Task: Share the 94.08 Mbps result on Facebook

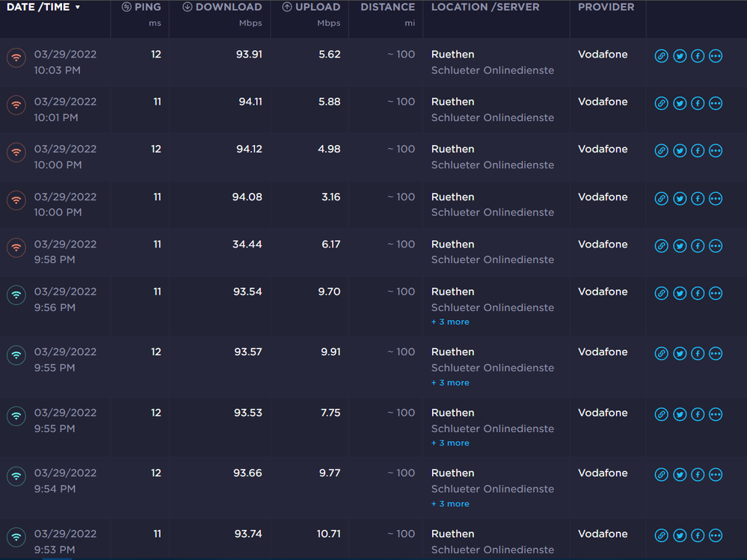Action: 698,198
